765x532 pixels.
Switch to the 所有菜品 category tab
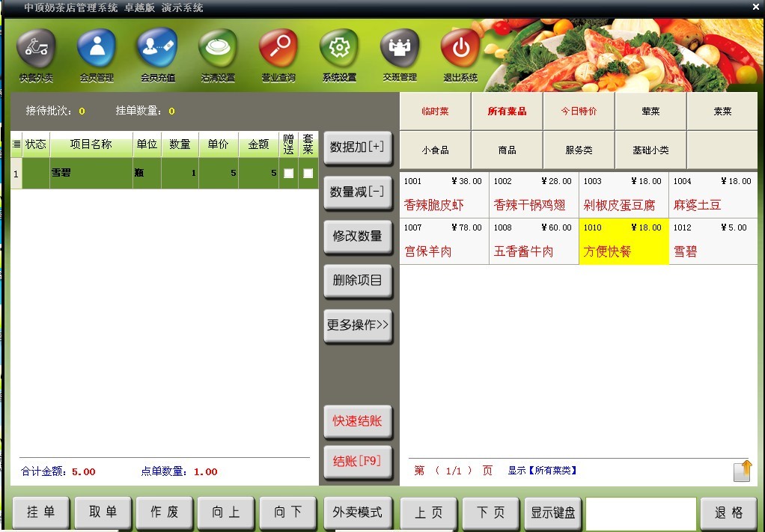tap(507, 111)
